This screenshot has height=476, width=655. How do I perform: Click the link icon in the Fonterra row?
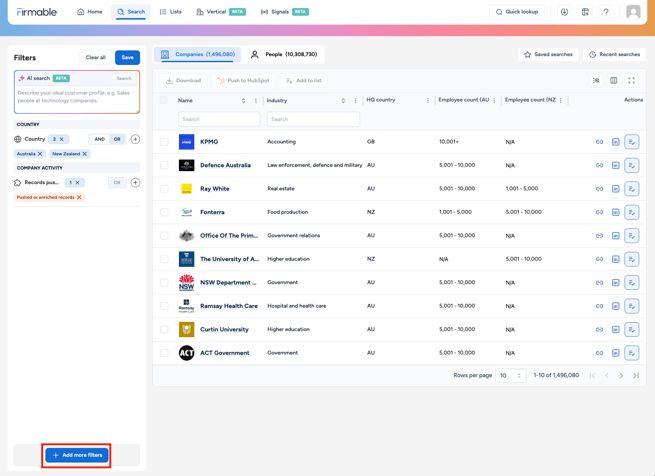click(599, 212)
